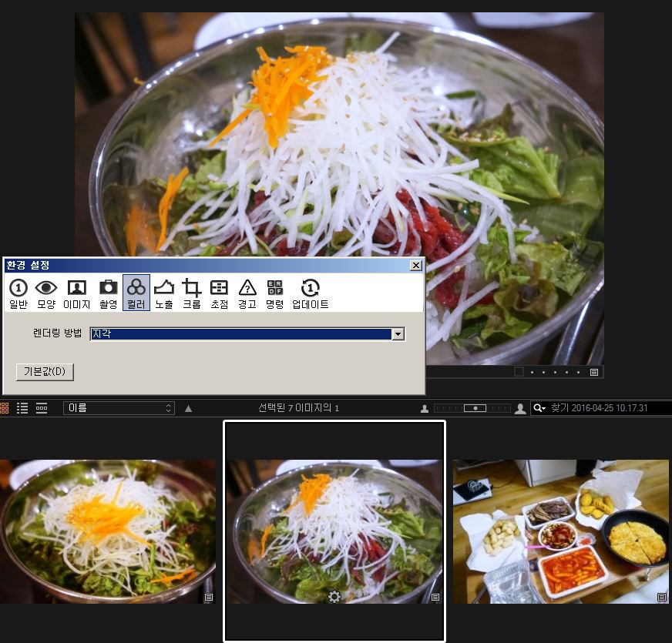Open the 촬영 (Capture) camera tab
Viewport: 672px width, 643px height.
109,293
